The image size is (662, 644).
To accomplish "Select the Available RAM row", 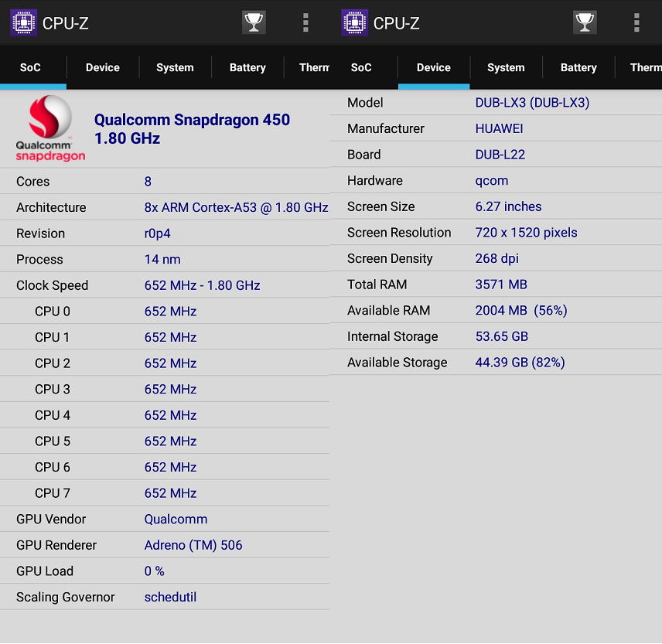I will (x=495, y=310).
